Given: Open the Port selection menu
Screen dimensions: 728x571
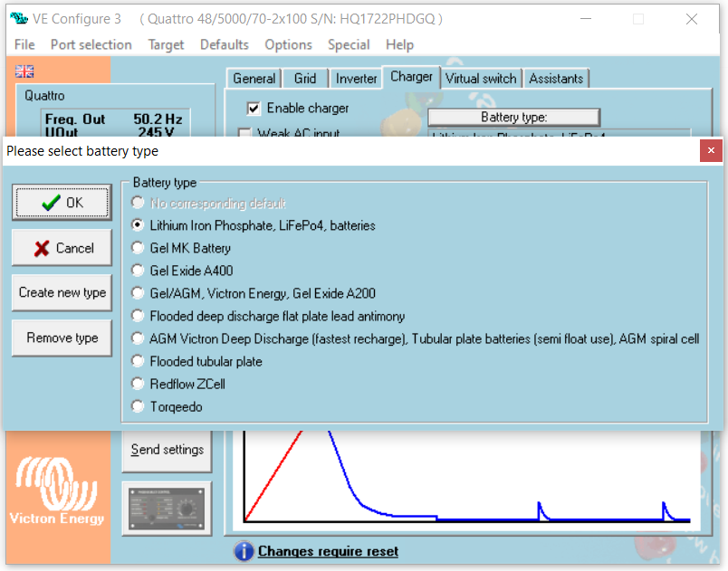Looking at the screenshot, I should click(x=91, y=44).
